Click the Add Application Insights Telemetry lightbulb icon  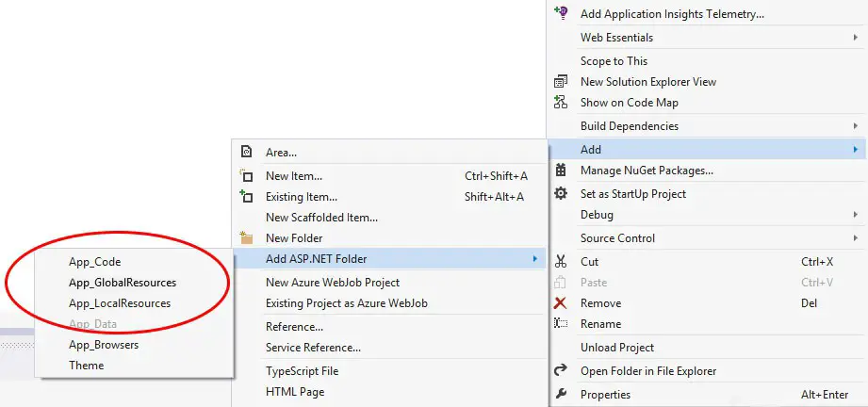(x=561, y=13)
